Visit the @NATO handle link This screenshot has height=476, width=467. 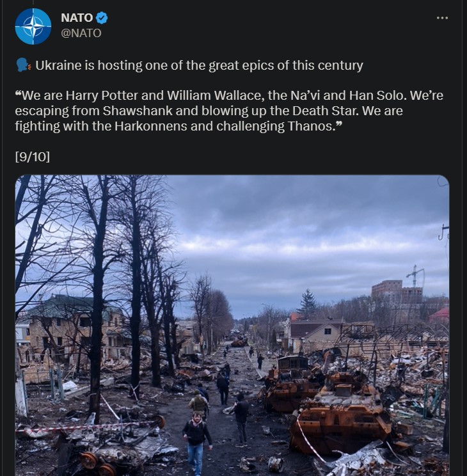pyautogui.click(x=81, y=33)
